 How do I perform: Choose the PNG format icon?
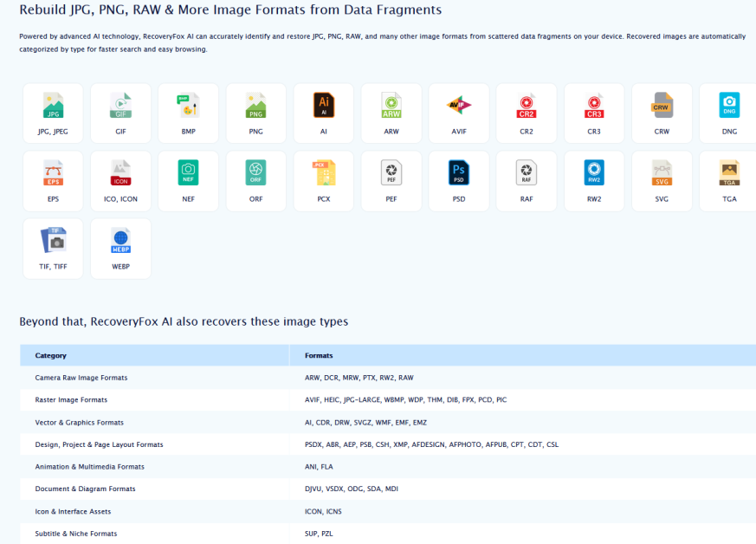coord(256,105)
